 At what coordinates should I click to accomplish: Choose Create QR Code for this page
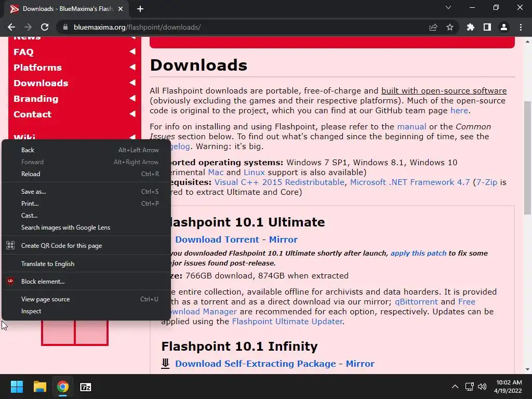coord(86,246)
